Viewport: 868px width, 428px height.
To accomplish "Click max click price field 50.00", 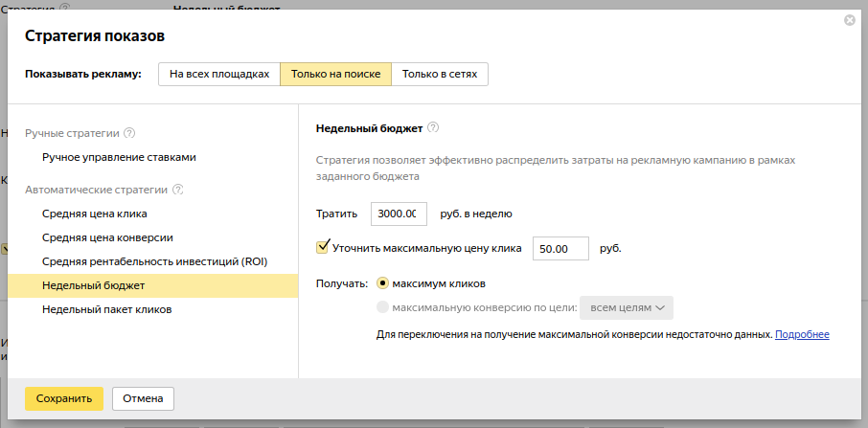I will point(560,248).
